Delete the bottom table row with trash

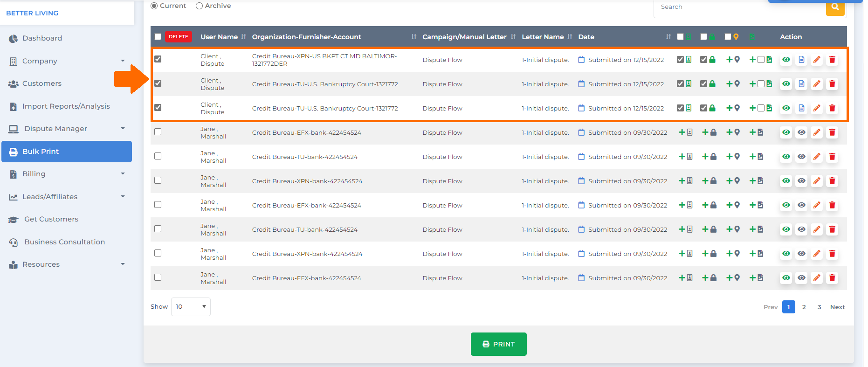pyautogui.click(x=832, y=278)
